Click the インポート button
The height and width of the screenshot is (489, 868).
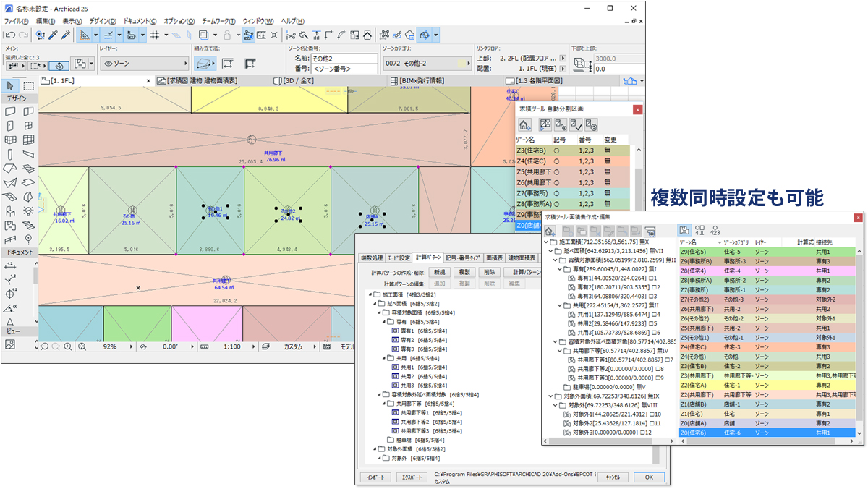pyautogui.click(x=375, y=477)
